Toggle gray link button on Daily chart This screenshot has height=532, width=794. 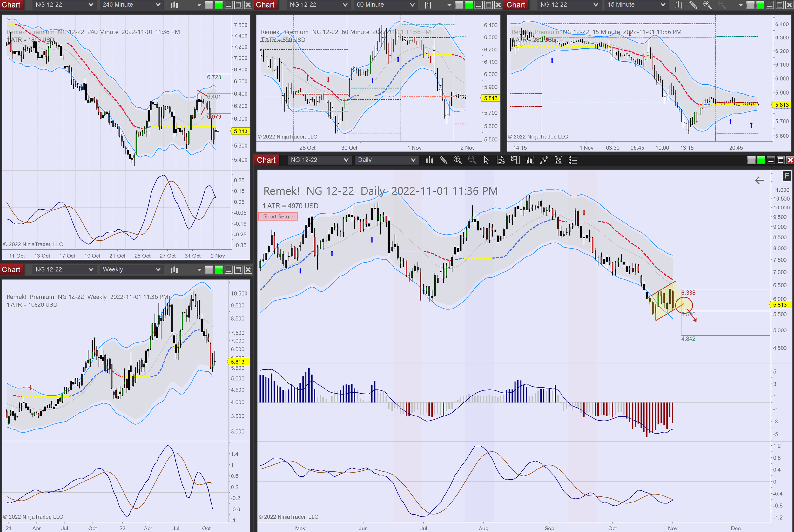point(751,160)
